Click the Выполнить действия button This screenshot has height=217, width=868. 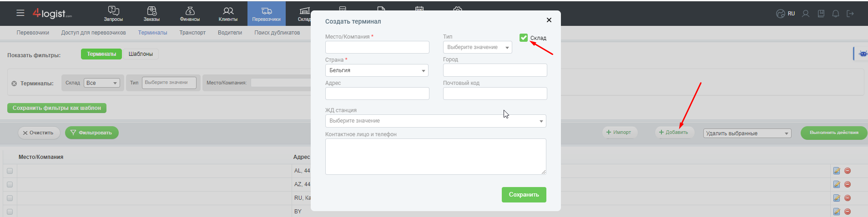click(834, 133)
